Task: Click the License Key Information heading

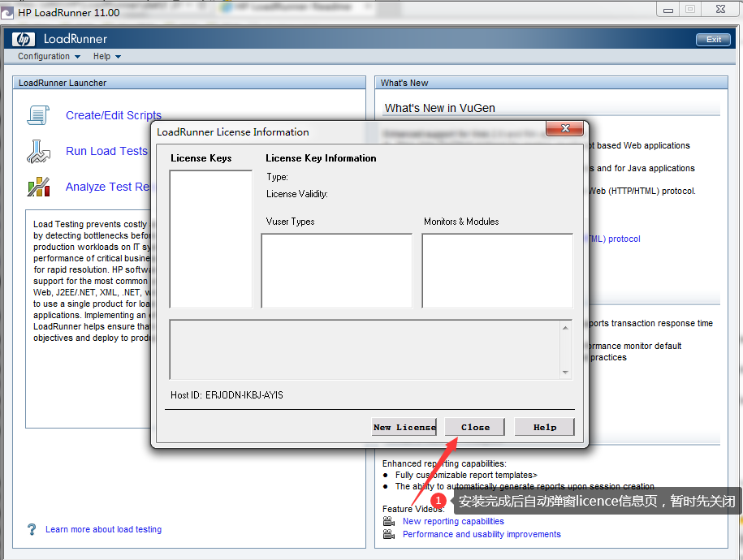Action: click(321, 158)
